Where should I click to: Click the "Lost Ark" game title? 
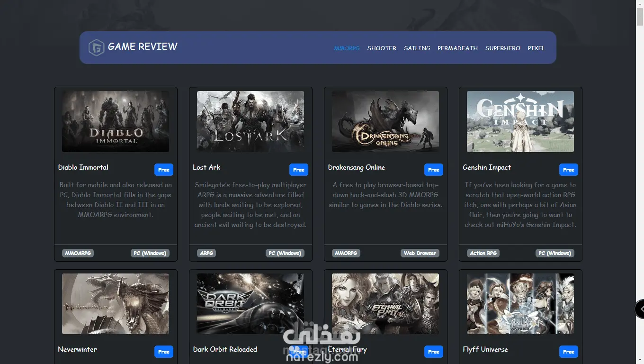pyautogui.click(x=206, y=167)
